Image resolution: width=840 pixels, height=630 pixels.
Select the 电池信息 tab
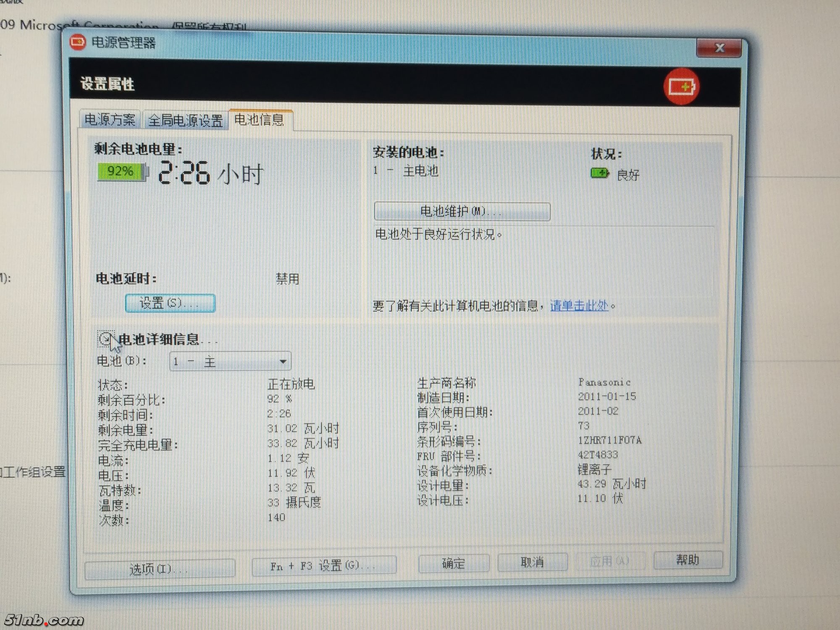(x=259, y=120)
